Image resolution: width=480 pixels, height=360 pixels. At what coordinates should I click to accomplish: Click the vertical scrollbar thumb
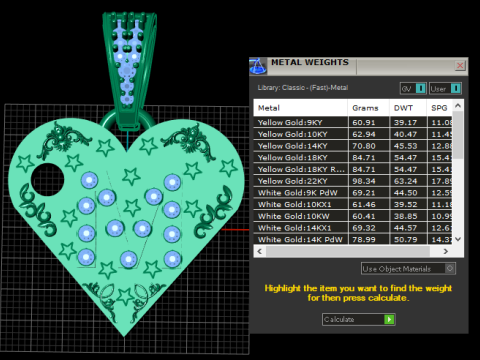(458, 135)
